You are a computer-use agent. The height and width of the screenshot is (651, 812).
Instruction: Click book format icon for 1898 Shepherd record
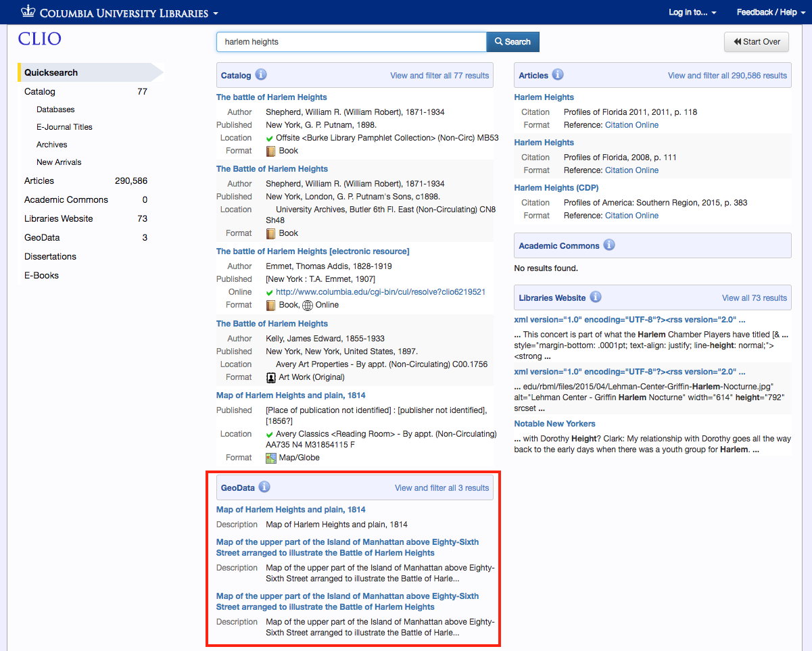point(271,151)
